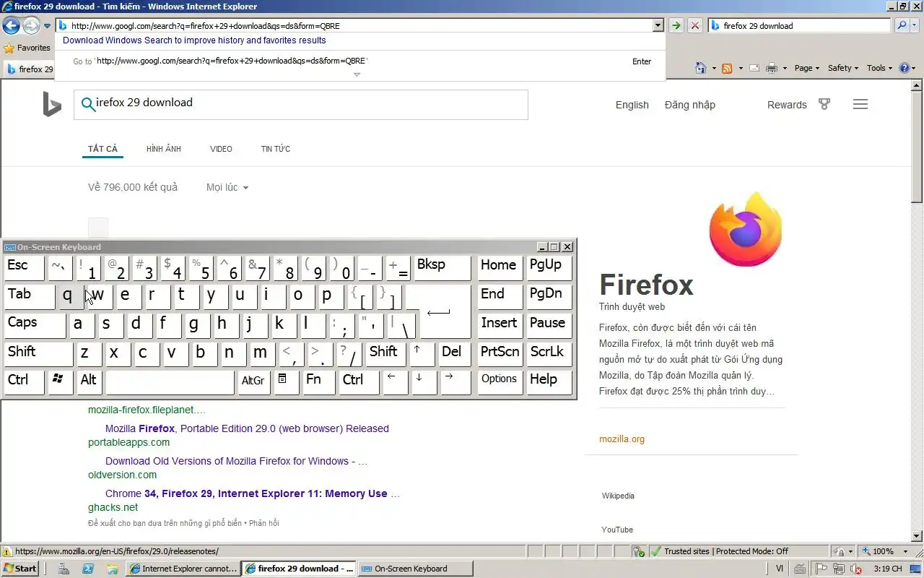Click 'Download Windows Search' suggestion link
Viewport: 924px width, 578px height.
(194, 40)
